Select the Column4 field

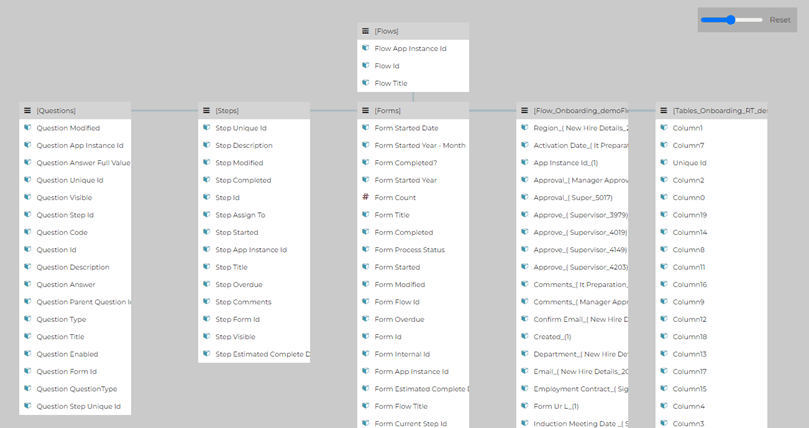click(x=711, y=406)
